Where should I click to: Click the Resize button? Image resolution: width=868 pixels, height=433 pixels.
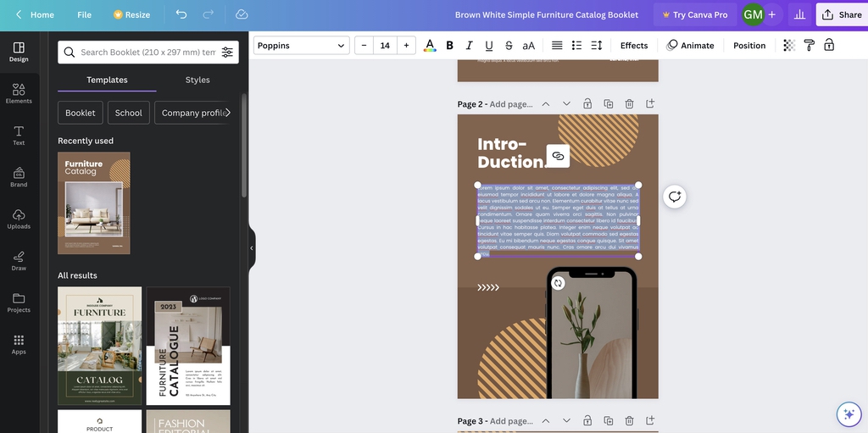click(x=131, y=14)
